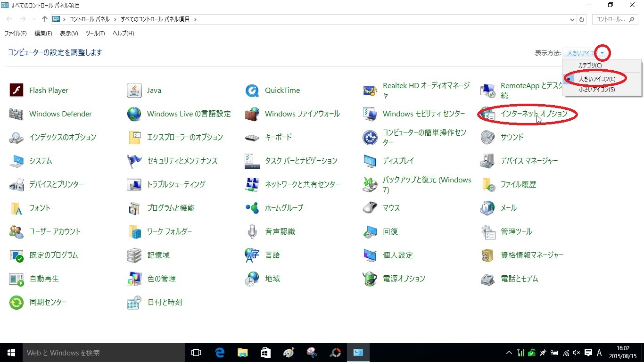
Task: Open Realtek HD オーディオマネージャ icon
Action: 370,90
